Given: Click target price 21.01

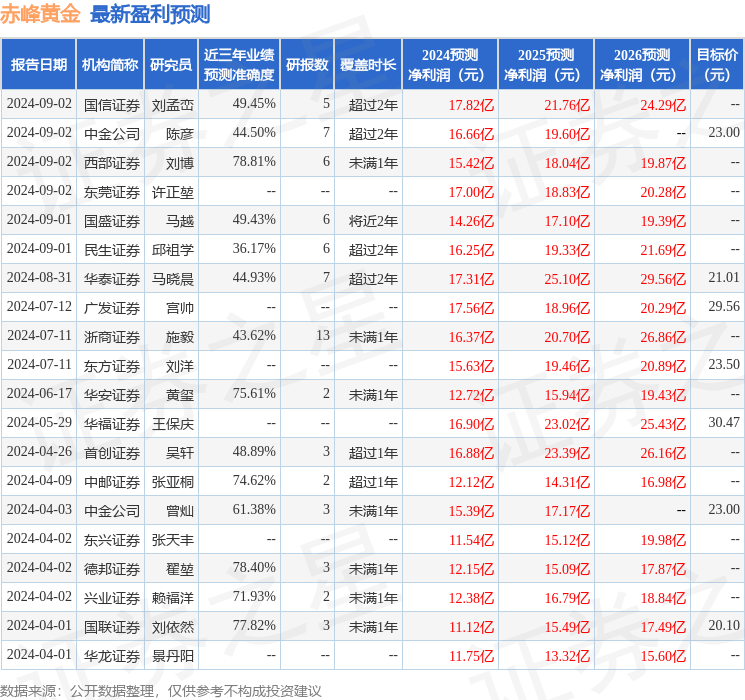Looking at the screenshot, I should point(724,278).
